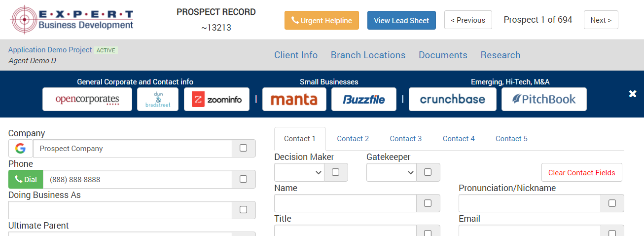Screen dimensions: 644x236
Task: Open Crunchbase company lookup
Action: click(453, 99)
